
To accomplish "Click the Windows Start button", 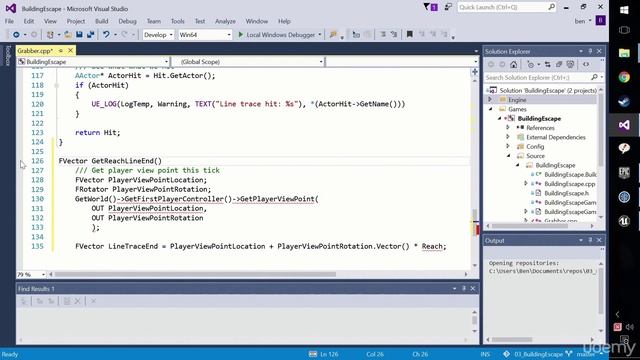I will coord(624,10).
